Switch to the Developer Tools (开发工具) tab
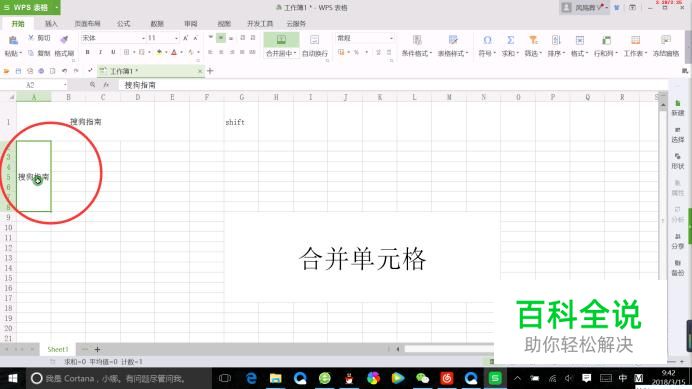This screenshot has height=389, width=692. [260, 23]
